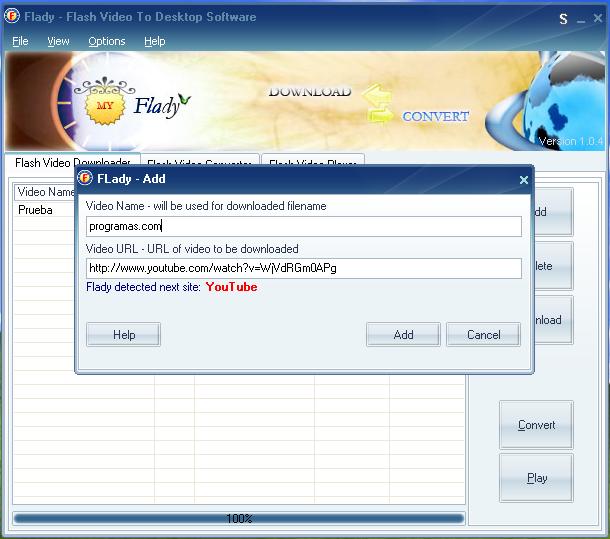
Task: Click the partly hidden Add button behind dialog
Action: point(553,212)
